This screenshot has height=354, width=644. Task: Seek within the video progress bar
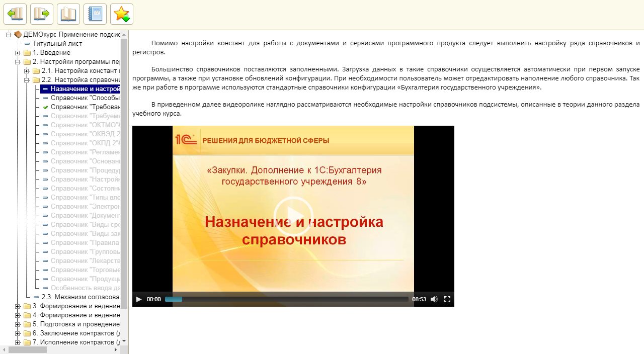tap(287, 299)
